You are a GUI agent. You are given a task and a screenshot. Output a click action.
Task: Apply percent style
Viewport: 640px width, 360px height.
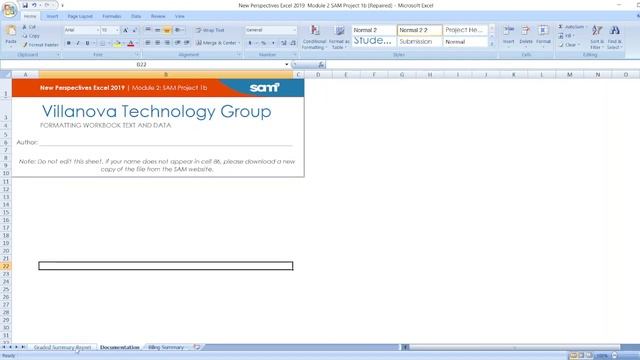tap(263, 43)
